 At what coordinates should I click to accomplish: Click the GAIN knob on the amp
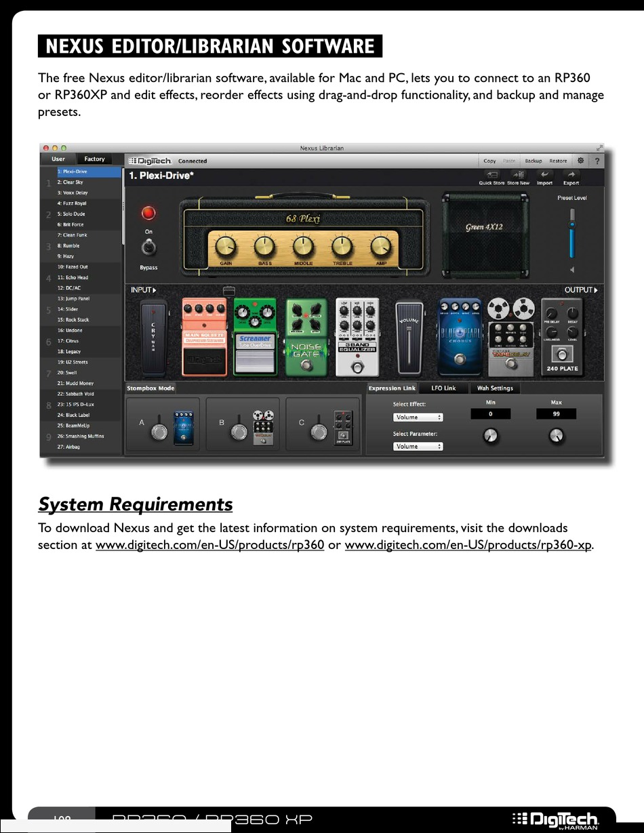(226, 246)
